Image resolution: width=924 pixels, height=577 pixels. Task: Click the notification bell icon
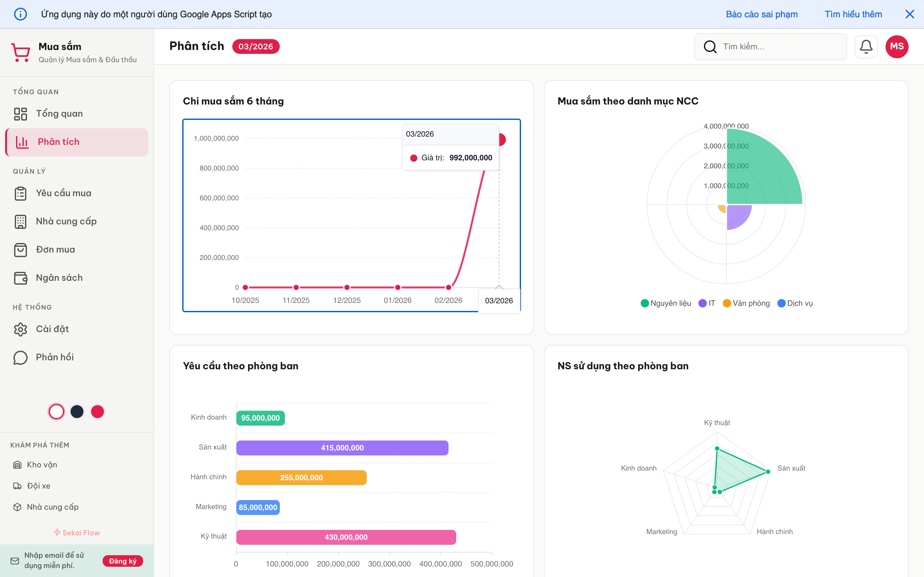click(866, 46)
